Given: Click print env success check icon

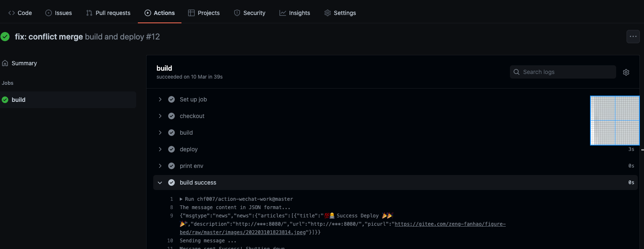Looking at the screenshot, I should (171, 166).
